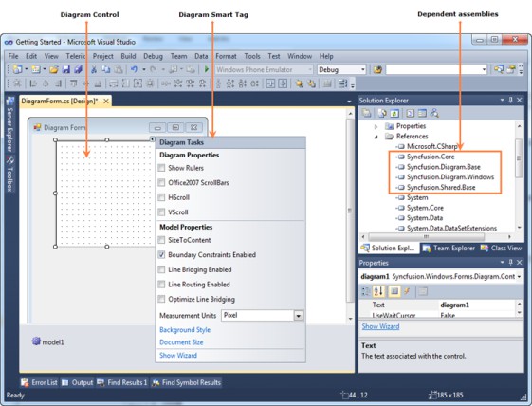
Task: Click Alphabetical sort icon in Properties panel
Action: click(378, 291)
